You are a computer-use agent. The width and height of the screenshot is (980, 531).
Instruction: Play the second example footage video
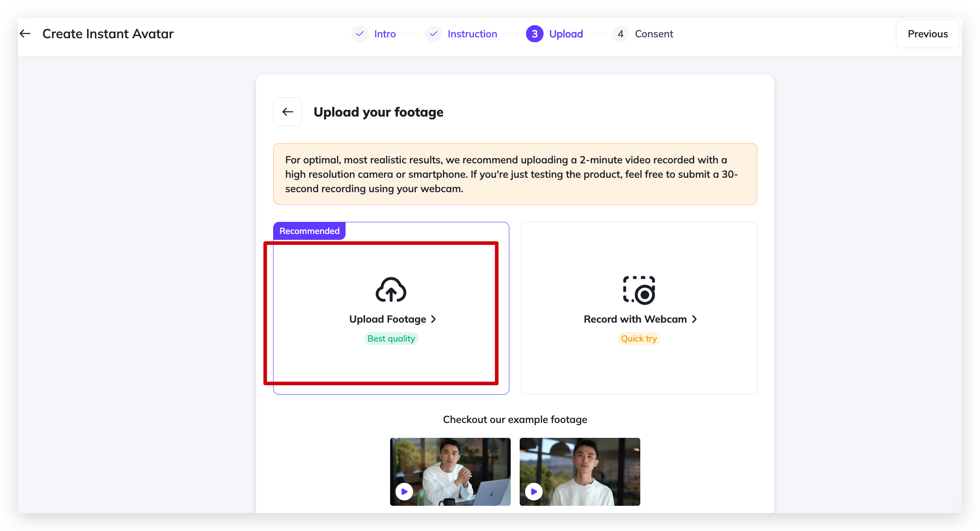534,491
